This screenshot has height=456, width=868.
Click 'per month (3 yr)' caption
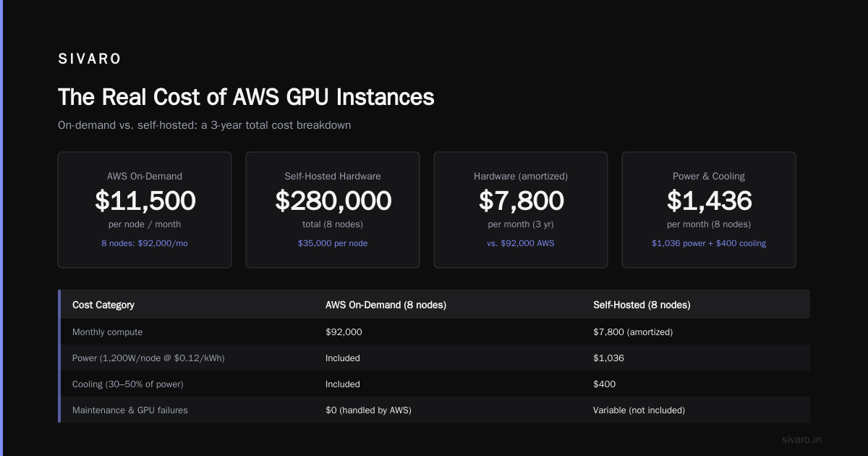[x=521, y=224]
